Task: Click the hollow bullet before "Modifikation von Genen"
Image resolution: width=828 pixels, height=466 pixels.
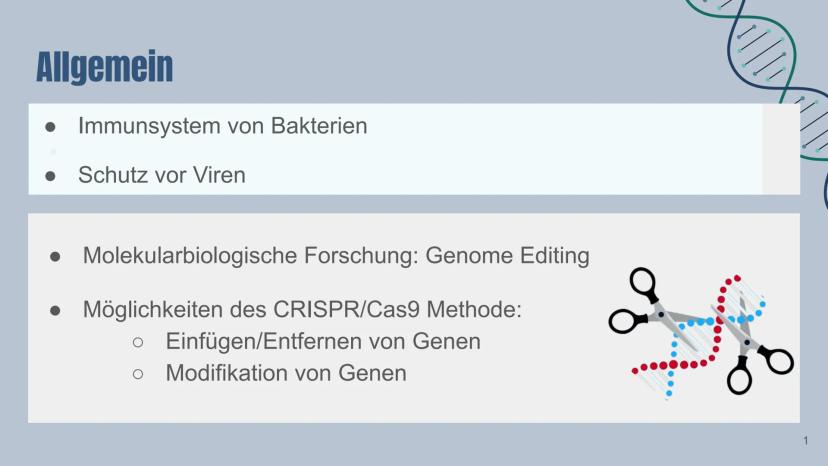Action: (x=139, y=374)
